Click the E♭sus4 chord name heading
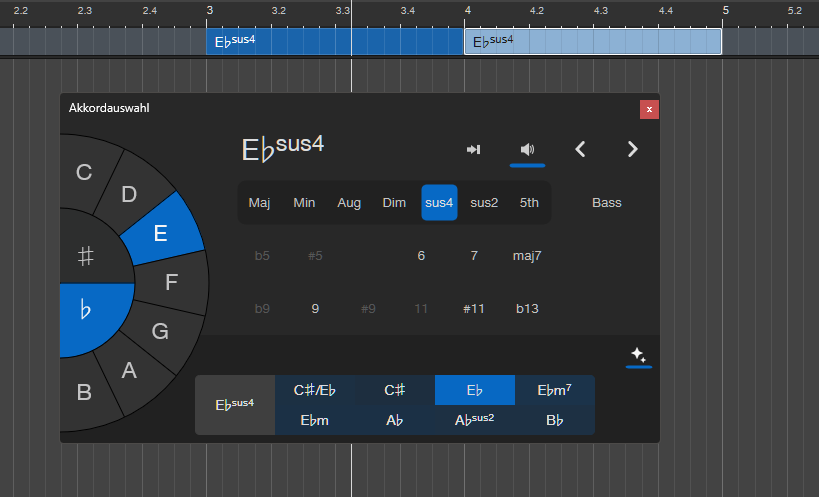Screen dimensions: 819x497 [283, 148]
